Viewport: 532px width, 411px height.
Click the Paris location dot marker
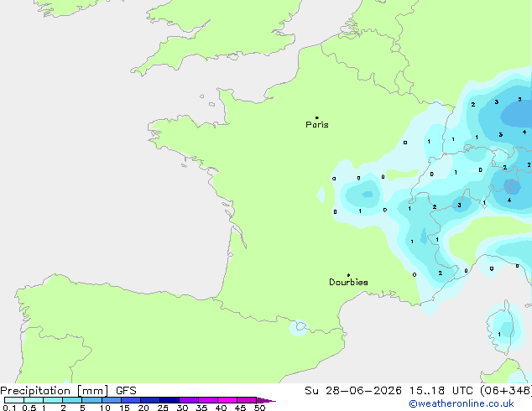pos(317,117)
